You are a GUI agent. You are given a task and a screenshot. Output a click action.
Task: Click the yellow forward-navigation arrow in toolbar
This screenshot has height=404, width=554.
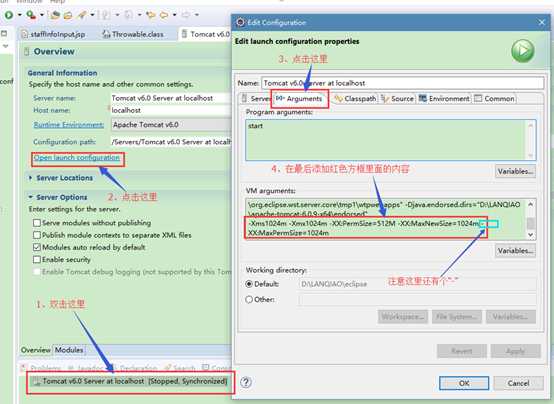(164, 15)
